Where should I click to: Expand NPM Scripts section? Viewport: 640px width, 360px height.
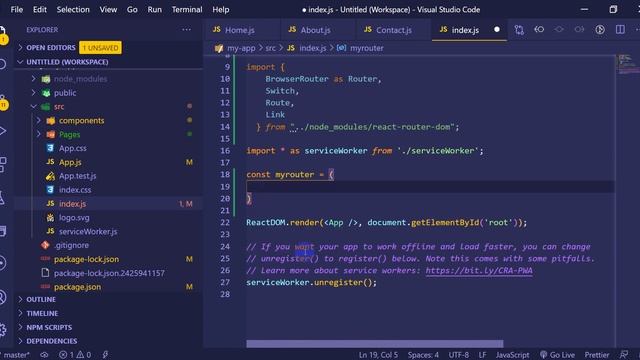click(x=49, y=327)
